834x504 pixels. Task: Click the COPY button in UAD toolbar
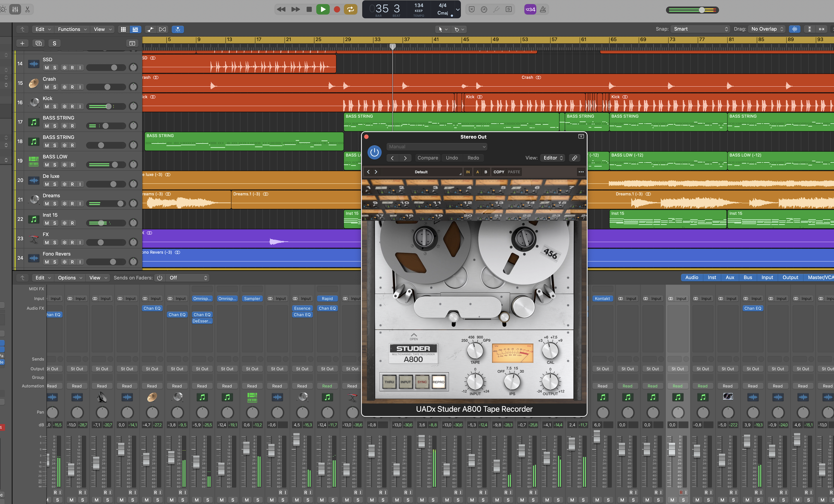498,172
